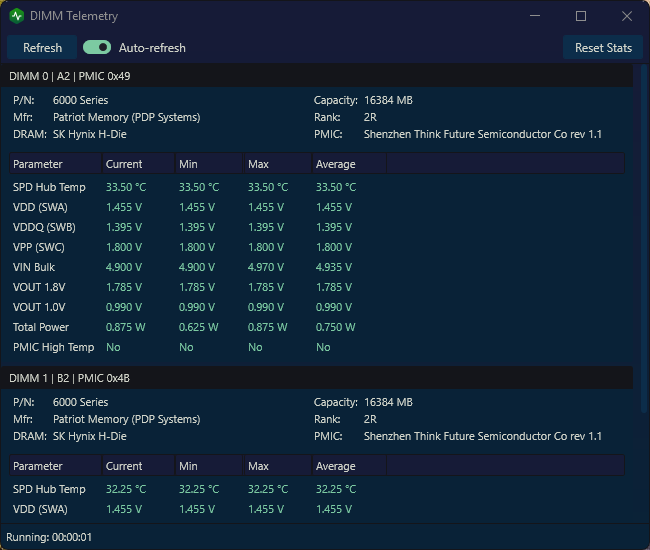Image resolution: width=650 pixels, height=550 pixels.
Task: Click DIMM 0 PMIC Shenzhen Think Future value
Action: click(x=483, y=134)
